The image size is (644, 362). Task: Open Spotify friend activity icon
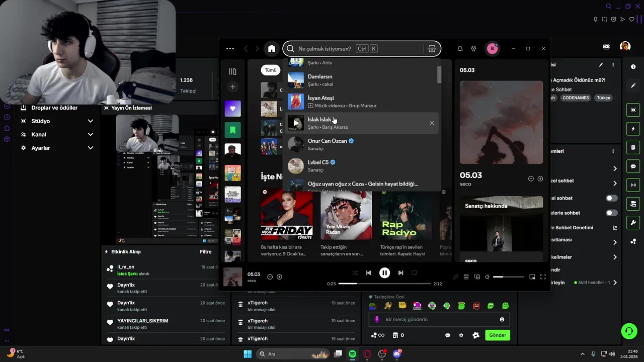[x=473, y=49]
